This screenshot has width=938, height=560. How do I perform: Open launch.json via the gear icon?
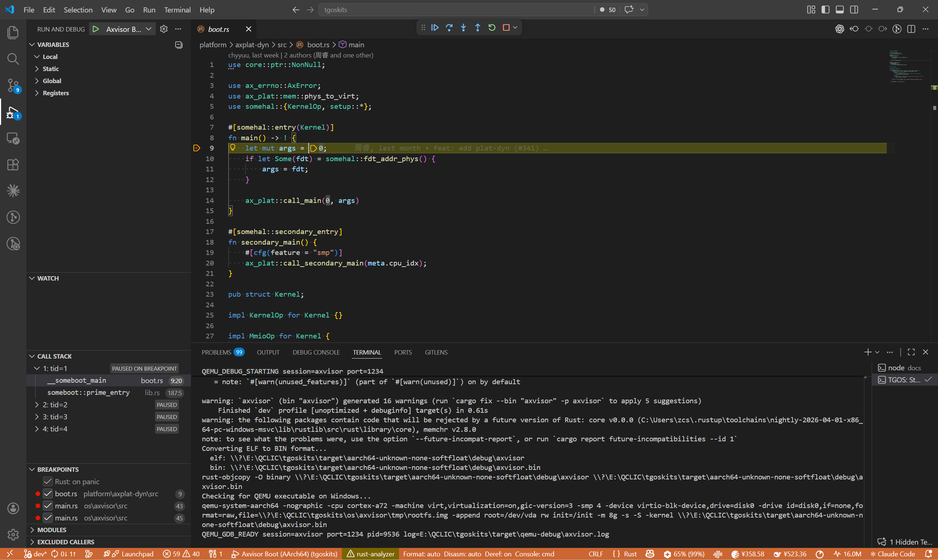[x=163, y=29]
